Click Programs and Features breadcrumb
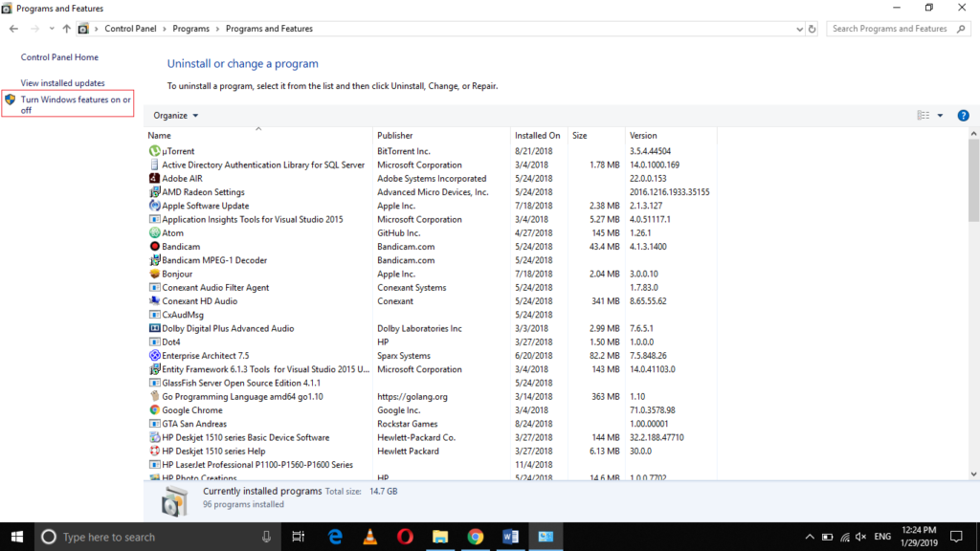 (x=269, y=29)
